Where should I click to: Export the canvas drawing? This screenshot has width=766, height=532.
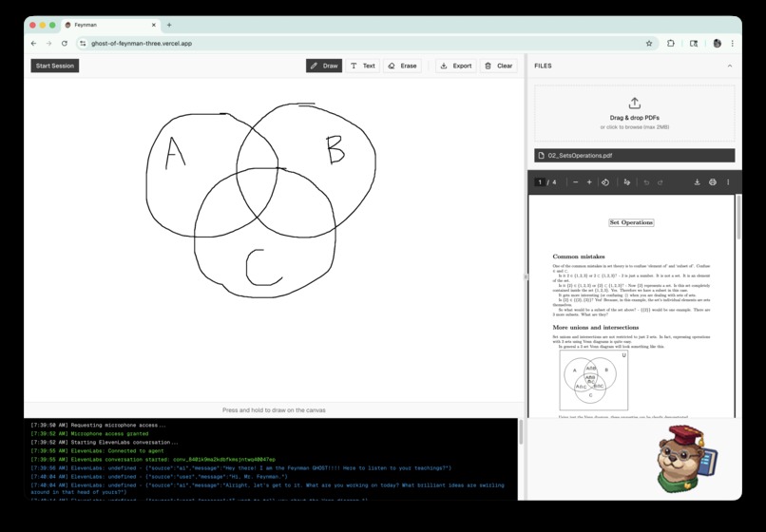pos(456,66)
